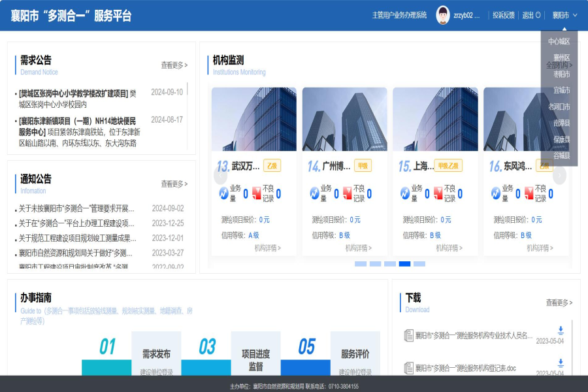The width and height of the screenshot is (588, 392).
Task: Click the red 不良记录 icon on 东风鸿 card
Action: coord(529,193)
